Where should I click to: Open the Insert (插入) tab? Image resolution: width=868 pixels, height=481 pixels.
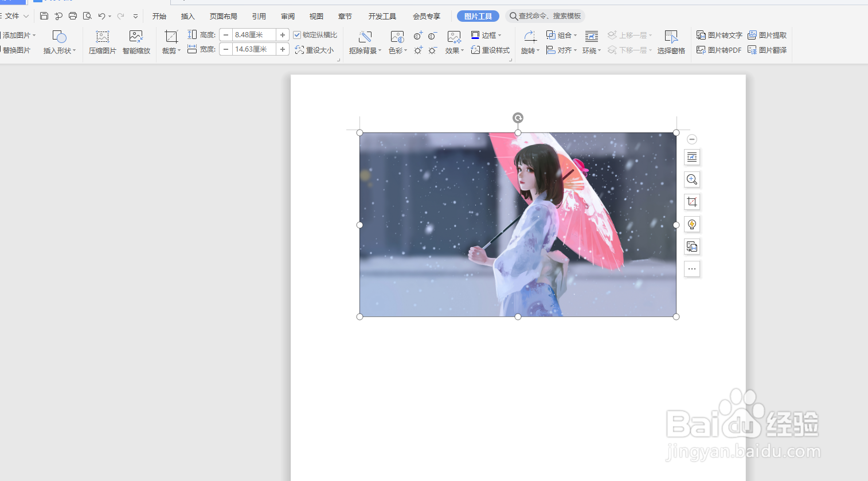(x=188, y=16)
